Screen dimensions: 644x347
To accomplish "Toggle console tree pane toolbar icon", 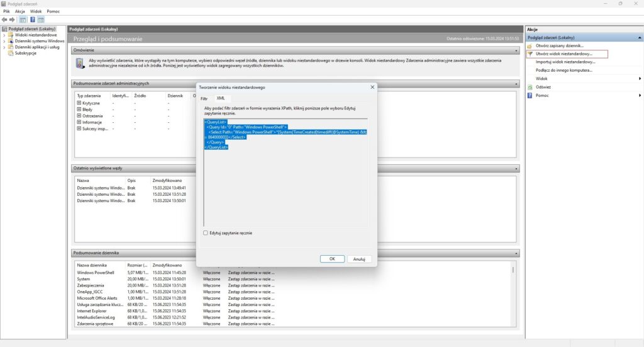I will (23, 20).
